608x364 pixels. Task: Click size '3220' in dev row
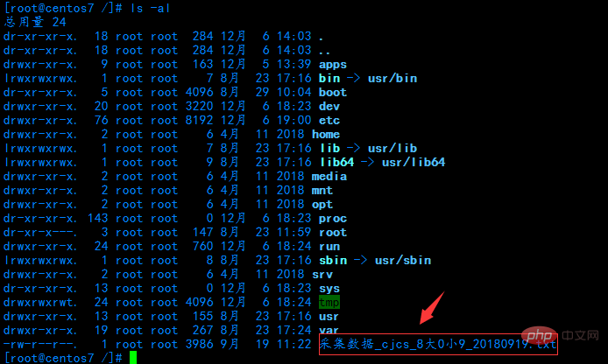pyautogui.click(x=199, y=106)
